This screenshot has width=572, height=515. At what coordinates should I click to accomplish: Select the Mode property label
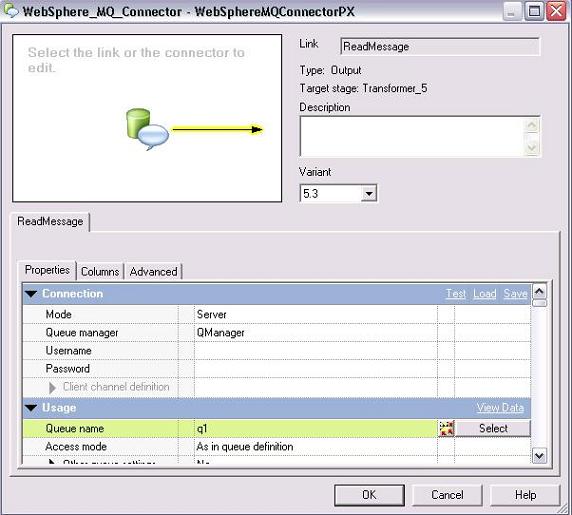58,314
